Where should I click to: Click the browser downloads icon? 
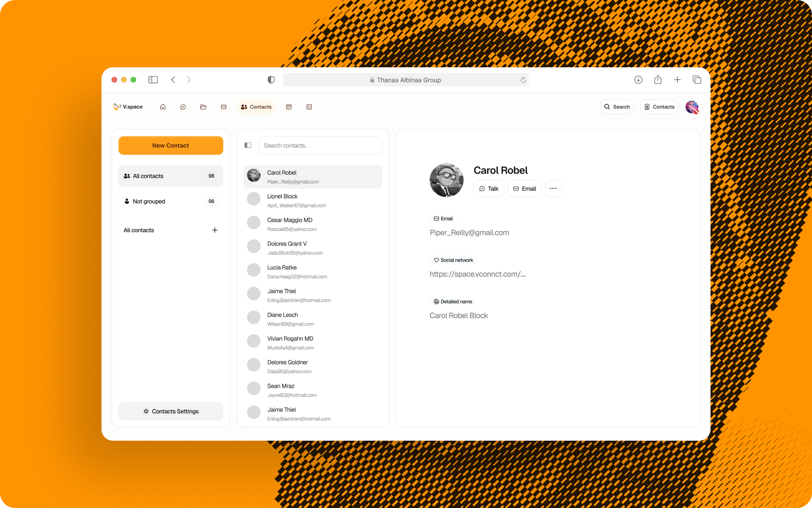(638, 80)
